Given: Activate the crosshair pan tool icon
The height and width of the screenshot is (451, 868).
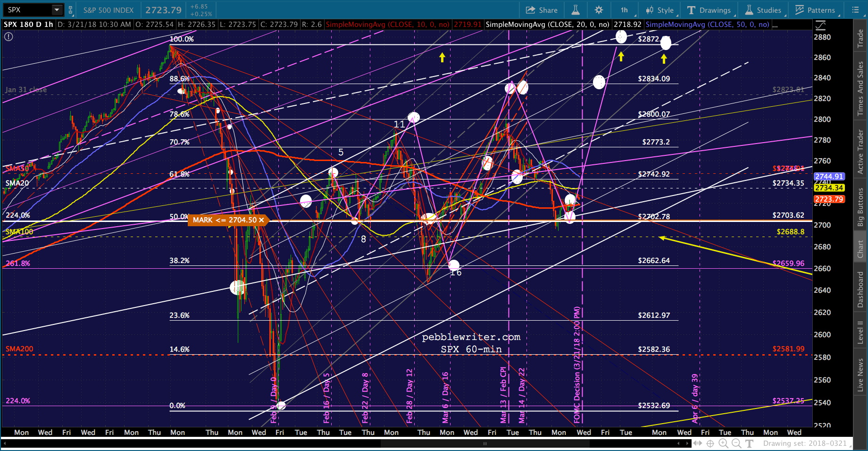Looking at the screenshot, I should (710, 443).
